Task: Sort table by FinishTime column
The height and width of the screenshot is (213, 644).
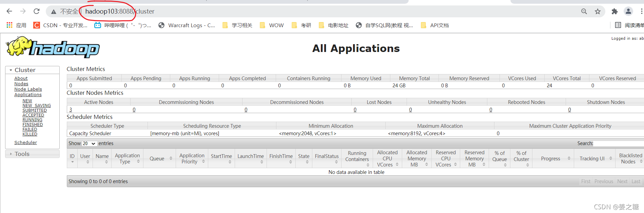Action: 281,158
